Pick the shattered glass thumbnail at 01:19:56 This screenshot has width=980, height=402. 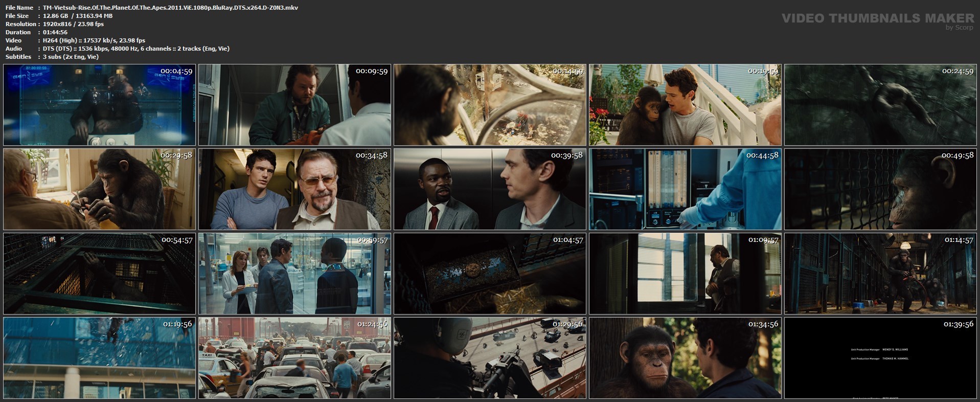point(99,358)
